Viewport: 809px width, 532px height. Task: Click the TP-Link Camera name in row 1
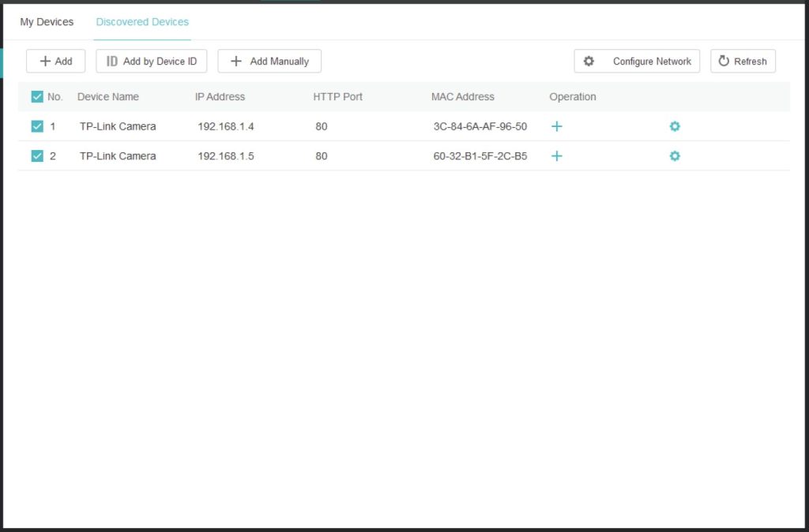(x=116, y=126)
